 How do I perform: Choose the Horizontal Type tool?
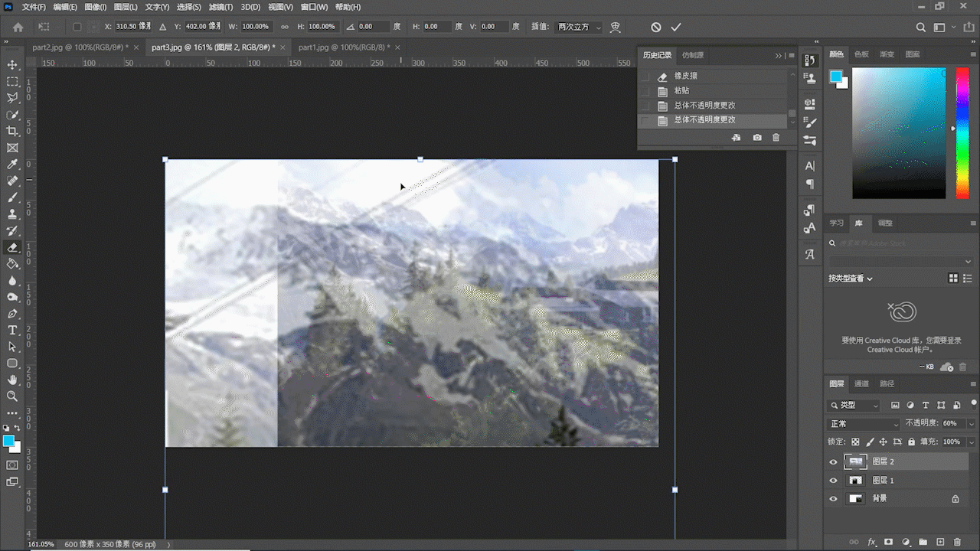pyautogui.click(x=12, y=330)
